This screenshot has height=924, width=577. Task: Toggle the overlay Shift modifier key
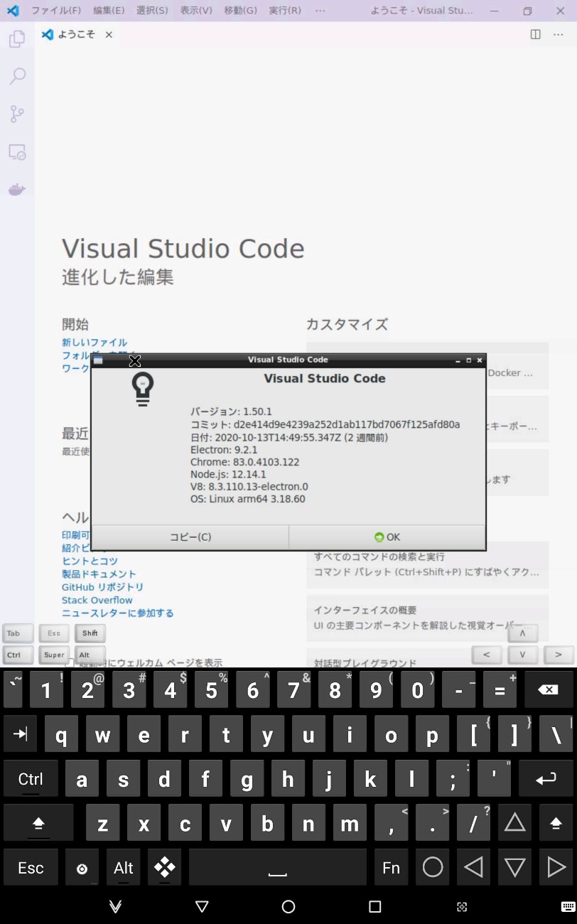pyautogui.click(x=90, y=633)
